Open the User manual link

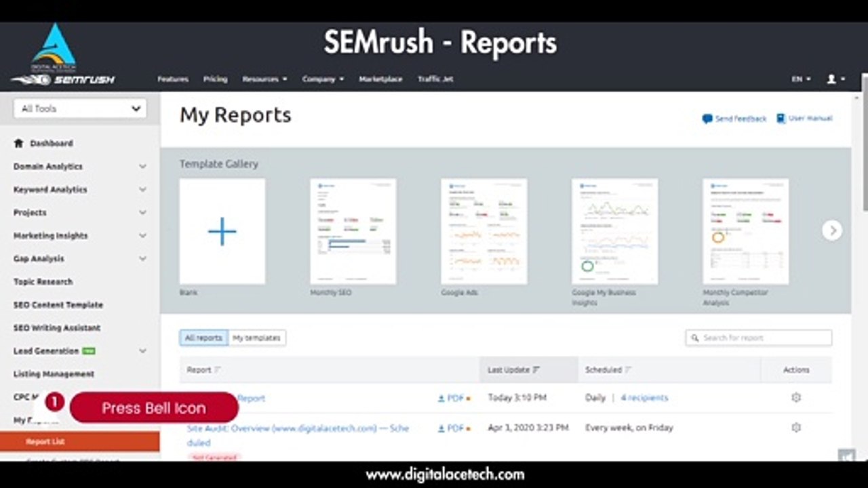point(810,118)
